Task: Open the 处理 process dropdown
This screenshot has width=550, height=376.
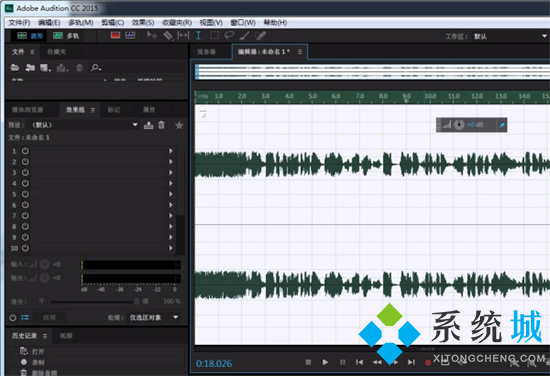Action: 154,318
